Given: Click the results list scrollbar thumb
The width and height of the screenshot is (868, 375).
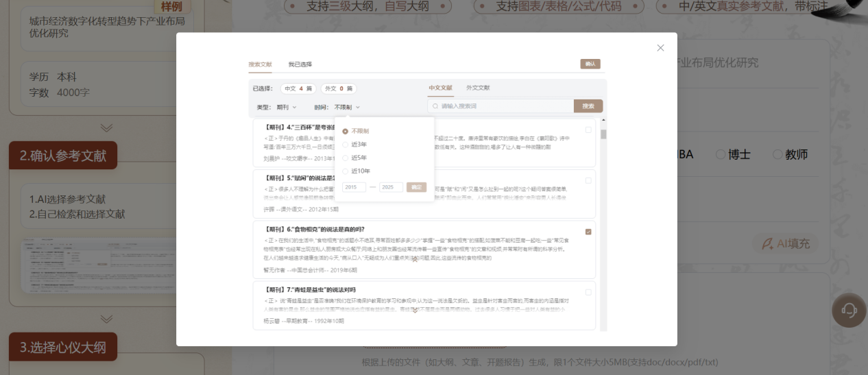Looking at the screenshot, I should (x=603, y=134).
